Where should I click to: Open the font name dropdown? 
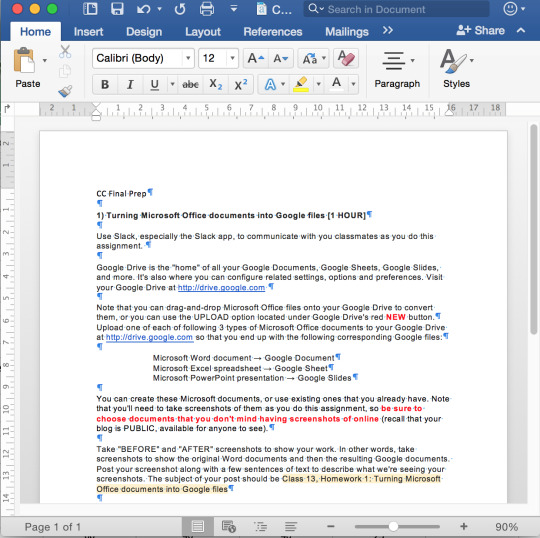click(188, 58)
